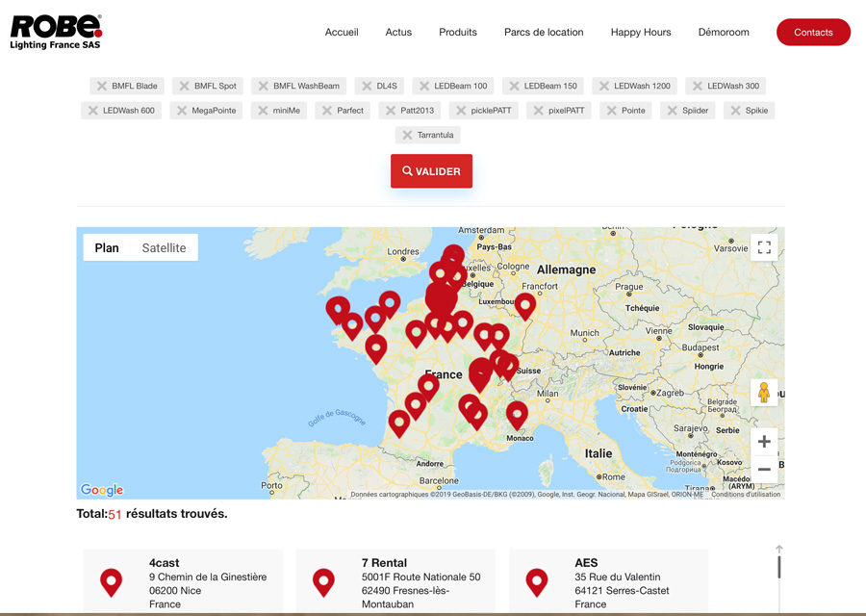Open the Contacts page button
This screenshot has width=866, height=616.
(813, 32)
